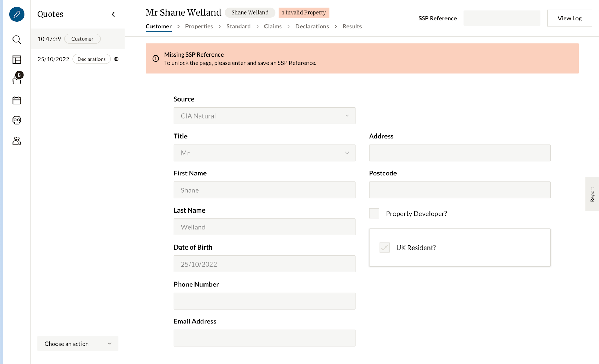Screen dimensions: 599x364
Task: Click the View Log button
Action: coord(569,18)
